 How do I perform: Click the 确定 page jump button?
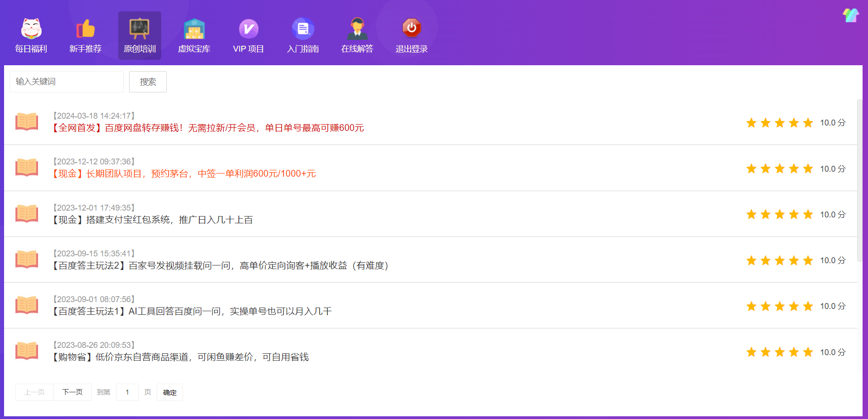170,392
